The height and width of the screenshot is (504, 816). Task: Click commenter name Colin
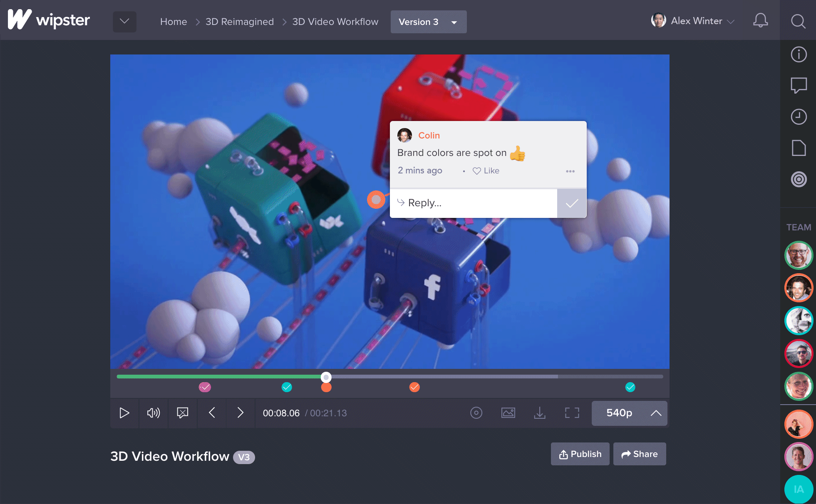(429, 136)
